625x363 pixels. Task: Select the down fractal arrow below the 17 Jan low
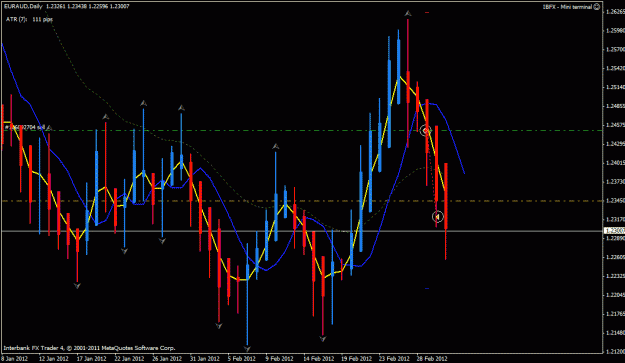tap(77, 286)
